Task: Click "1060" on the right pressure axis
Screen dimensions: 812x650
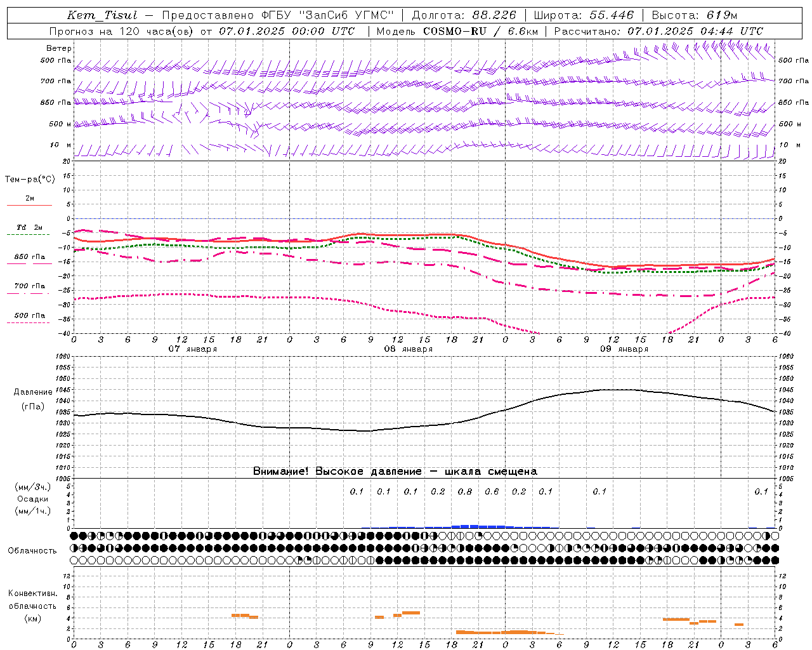Action: coord(787,357)
